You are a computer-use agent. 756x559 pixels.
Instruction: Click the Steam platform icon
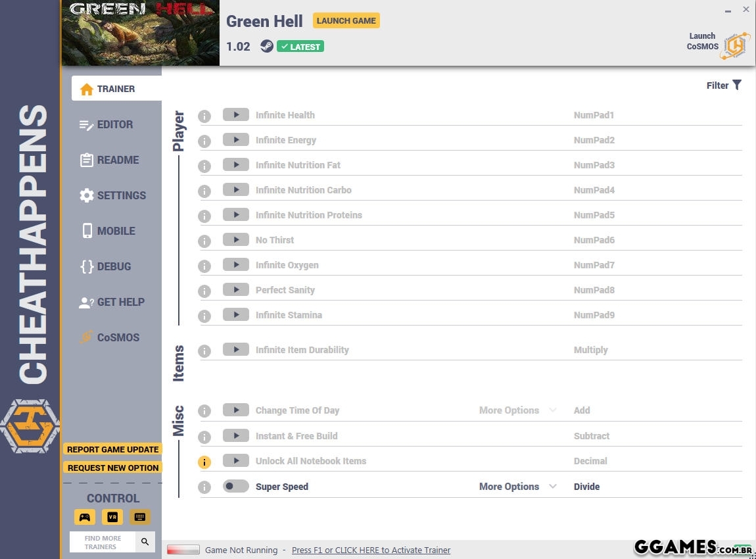coord(266,46)
